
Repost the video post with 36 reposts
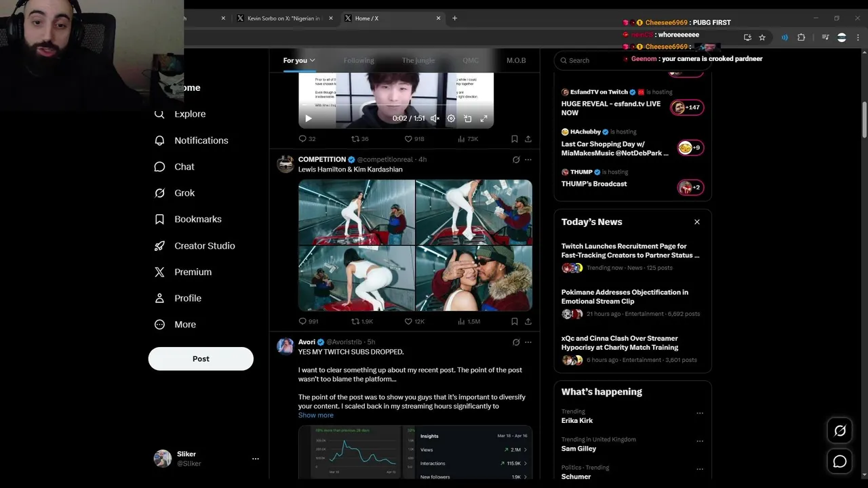click(x=360, y=139)
